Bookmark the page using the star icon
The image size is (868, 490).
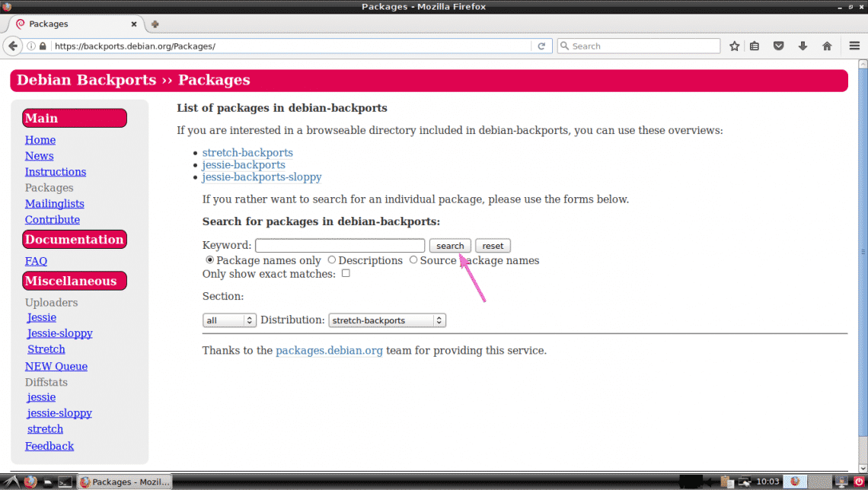tap(734, 46)
